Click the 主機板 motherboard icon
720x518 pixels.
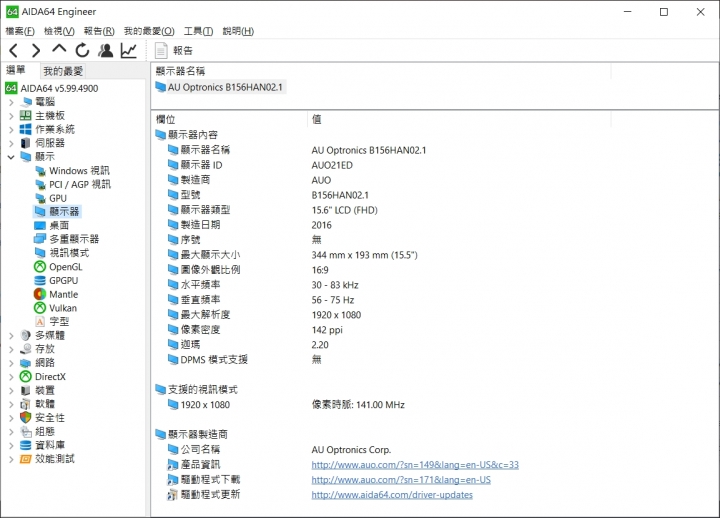pyautogui.click(x=26, y=116)
